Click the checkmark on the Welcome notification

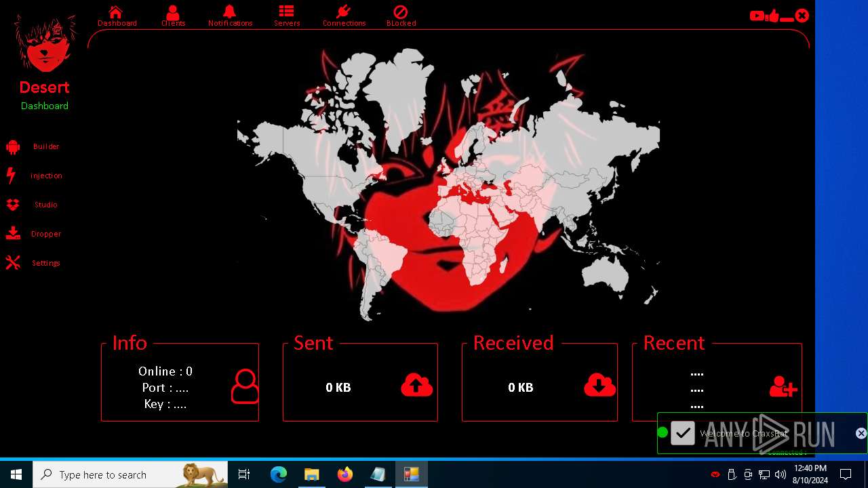click(x=683, y=433)
